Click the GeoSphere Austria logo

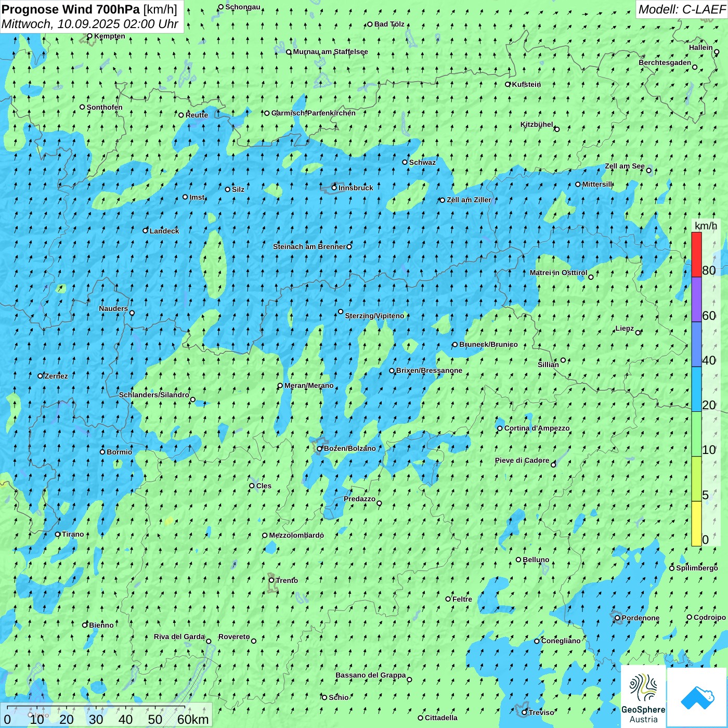(x=643, y=697)
